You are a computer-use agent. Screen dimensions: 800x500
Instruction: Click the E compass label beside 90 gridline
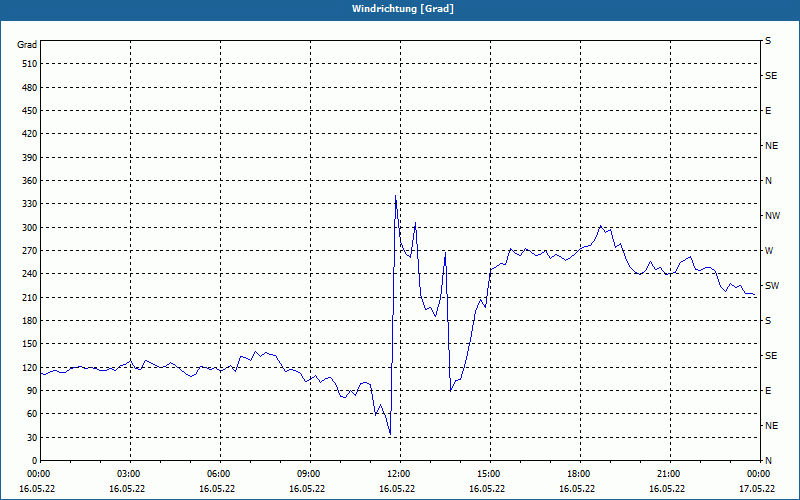768,391
